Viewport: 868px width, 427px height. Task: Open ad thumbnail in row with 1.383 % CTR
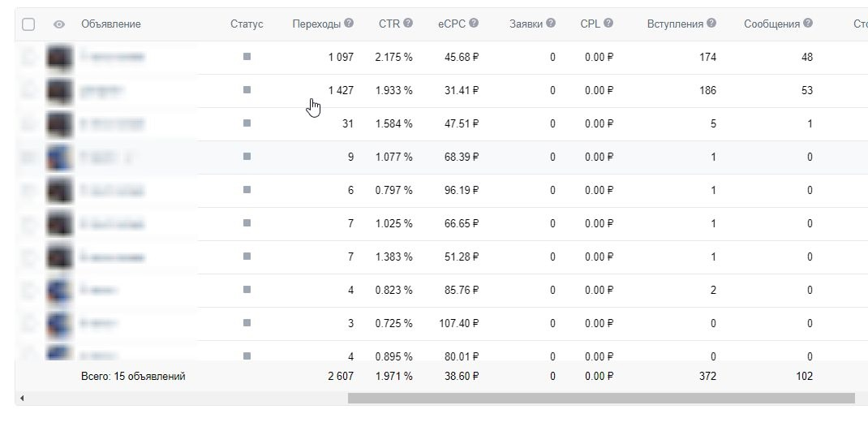60,257
